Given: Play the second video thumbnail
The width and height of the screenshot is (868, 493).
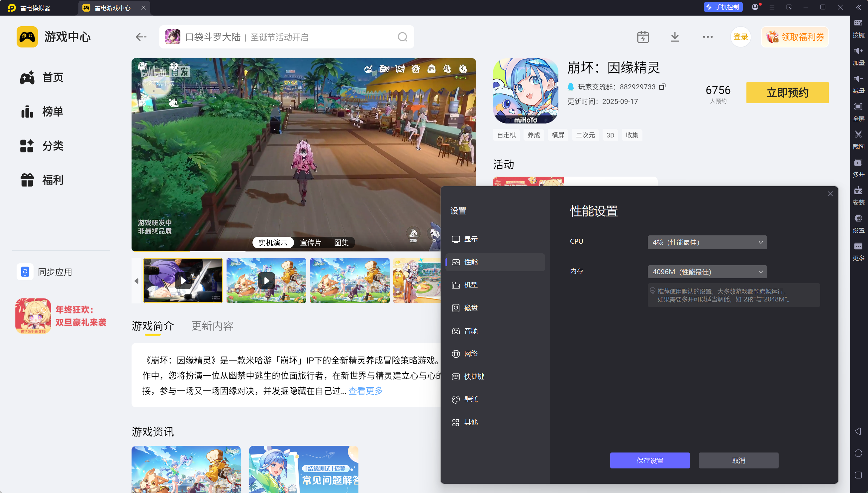Looking at the screenshot, I should pyautogui.click(x=266, y=281).
